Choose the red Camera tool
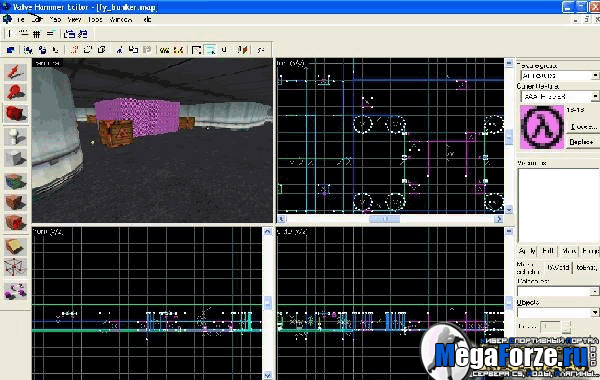Screen dimensions: 600x380 15,114
